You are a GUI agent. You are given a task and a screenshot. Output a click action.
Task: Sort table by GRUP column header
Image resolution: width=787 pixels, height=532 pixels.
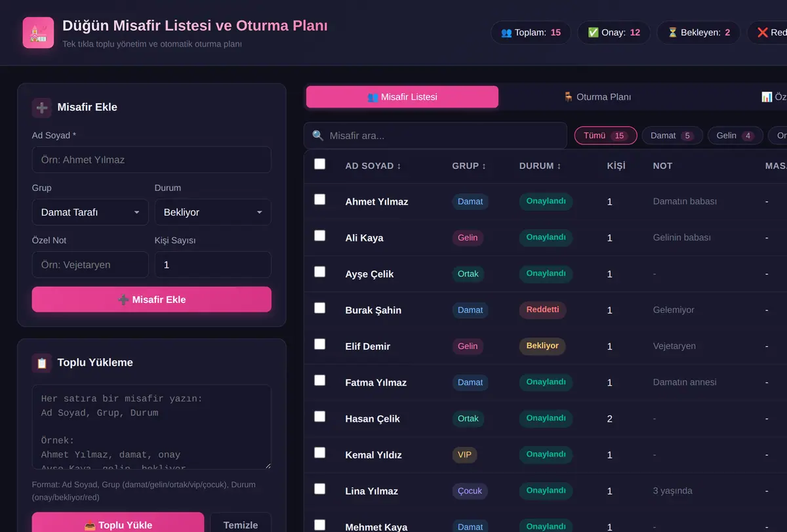tap(469, 166)
